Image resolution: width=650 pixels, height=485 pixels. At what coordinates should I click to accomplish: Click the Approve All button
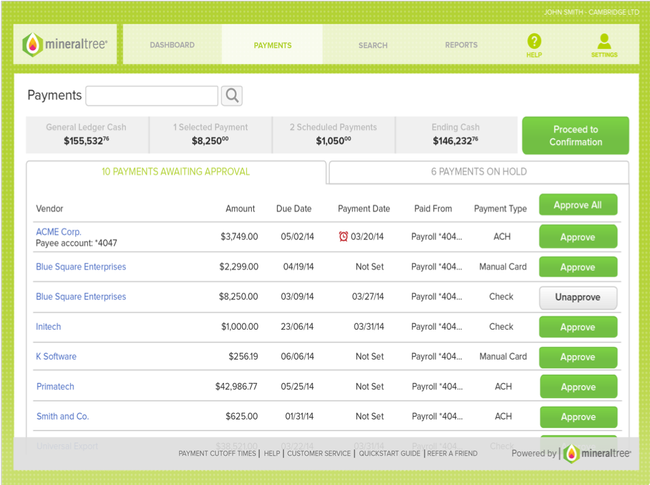point(578,205)
